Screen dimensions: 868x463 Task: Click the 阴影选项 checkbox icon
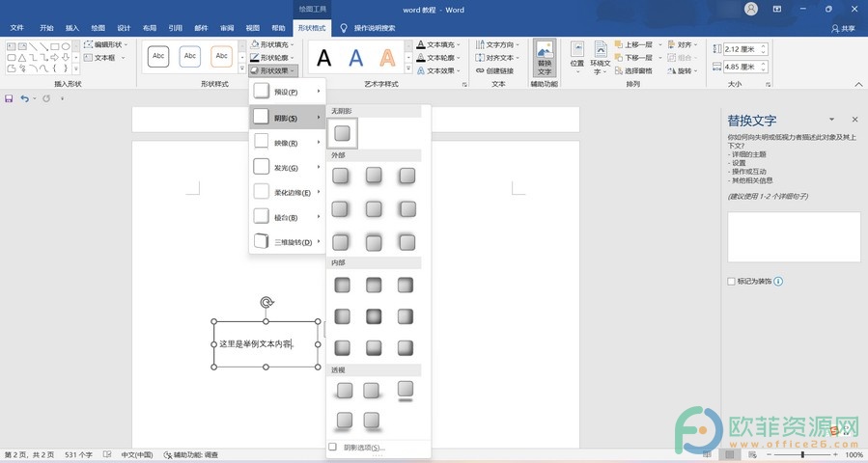click(x=333, y=447)
